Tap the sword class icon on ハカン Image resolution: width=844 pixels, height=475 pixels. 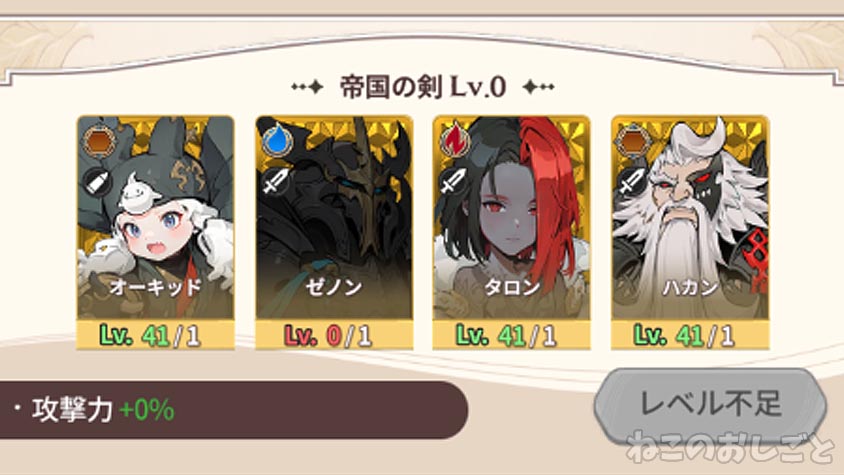pos(631,182)
